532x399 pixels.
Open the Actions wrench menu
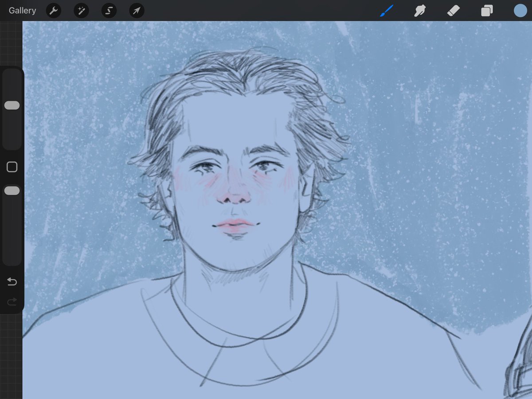pos(54,11)
